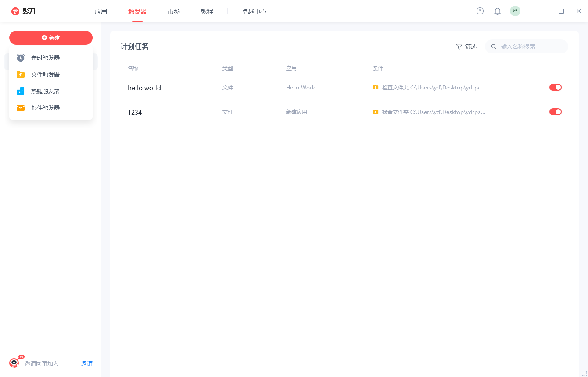
Task: Open the 市场 tab
Action: point(174,11)
